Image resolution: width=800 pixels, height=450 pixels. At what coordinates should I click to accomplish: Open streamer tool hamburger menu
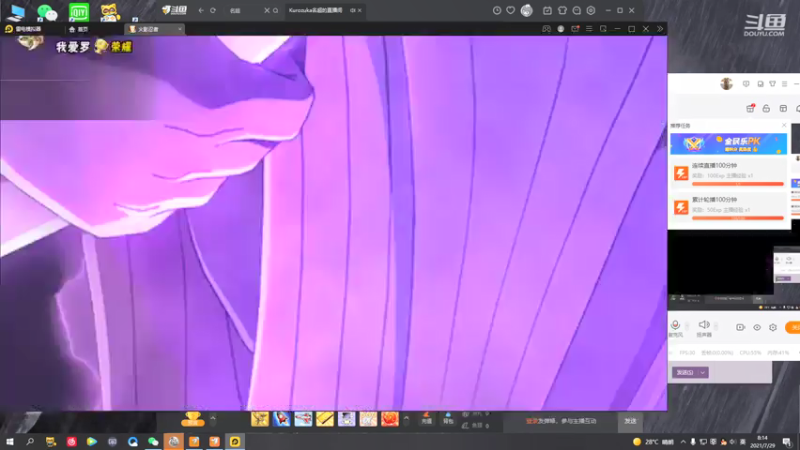click(784, 84)
